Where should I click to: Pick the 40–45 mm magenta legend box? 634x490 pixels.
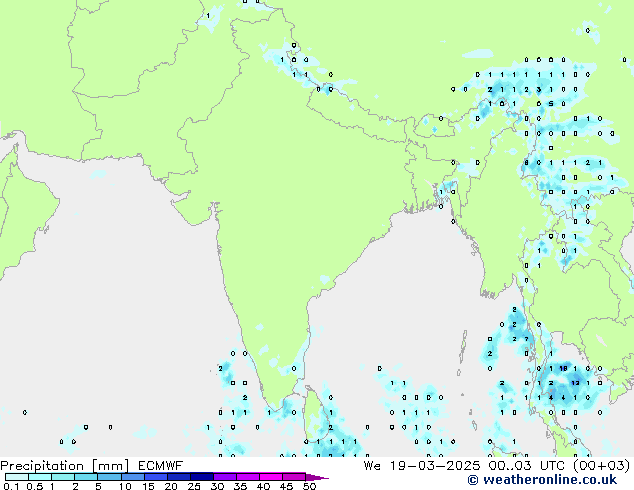271,477
